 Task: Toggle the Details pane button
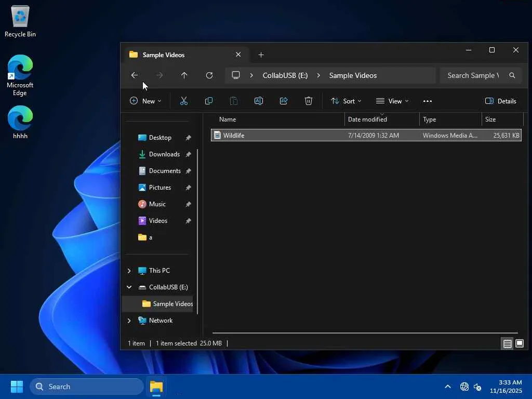(500, 101)
